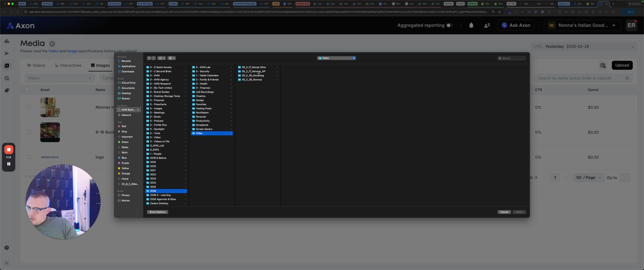The image size is (644, 270).
Task: Switch to the Interactives tab
Action: 68,65
